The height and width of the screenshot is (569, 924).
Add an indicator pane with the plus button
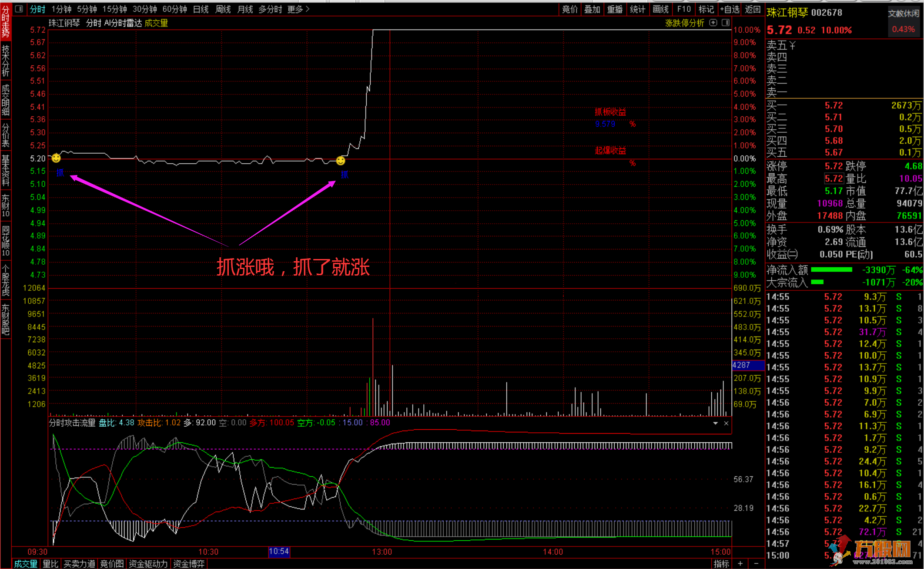740,564
